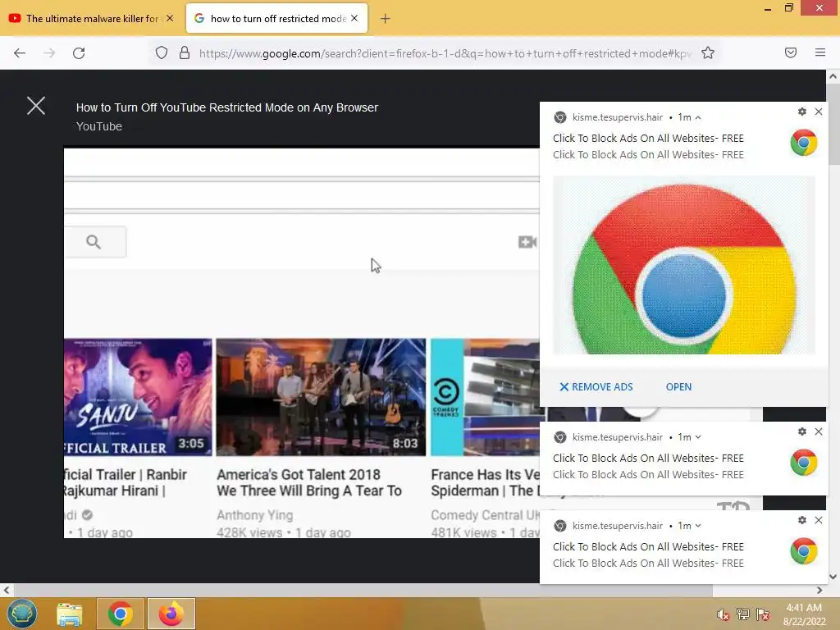Open America's Got Talent 2018 thumbnail
840x630 pixels.
321,397
